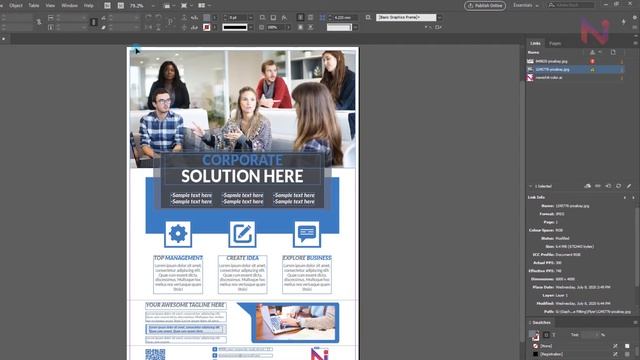Click the Quick Apply lightning icon
The height and width of the screenshot is (360, 640).
pyautogui.click(x=623, y=22)
